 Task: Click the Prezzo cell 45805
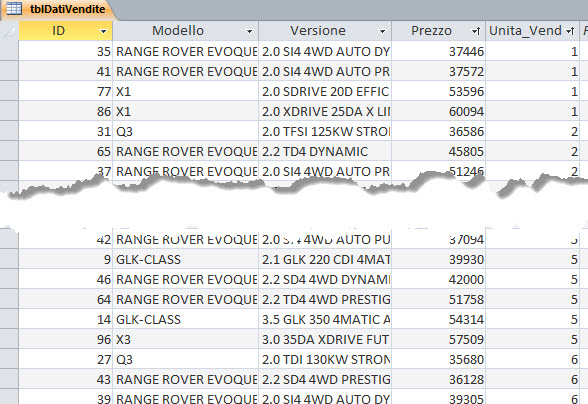pyautogui.click(x=439, y=151)
